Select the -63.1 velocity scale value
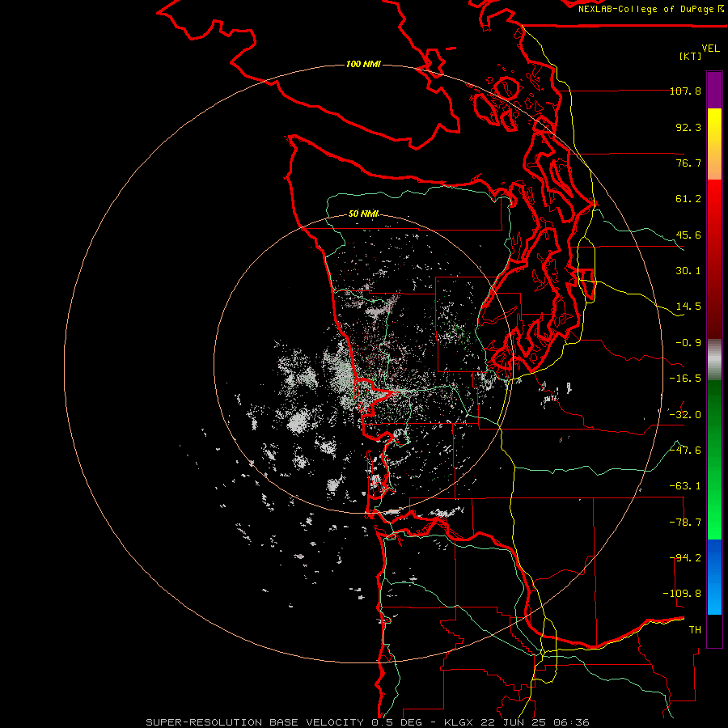 pos(685,486)
